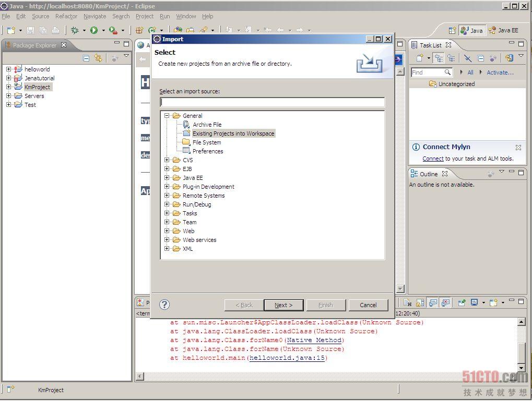The height and width of the screenshot is (401, 532).
Task: Click New Task icon in Task List
Action: coord(419,58)
